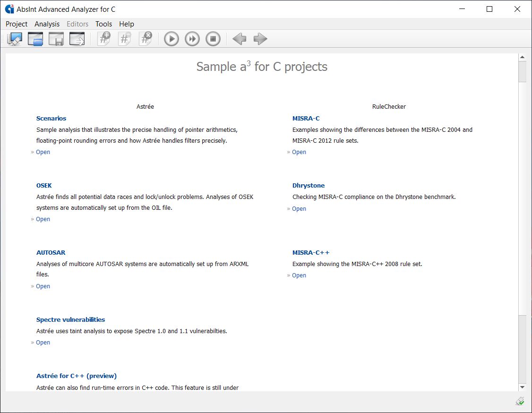Stop the running analysis
Screen dimensions: 532x413
click(x=213, y=39)
